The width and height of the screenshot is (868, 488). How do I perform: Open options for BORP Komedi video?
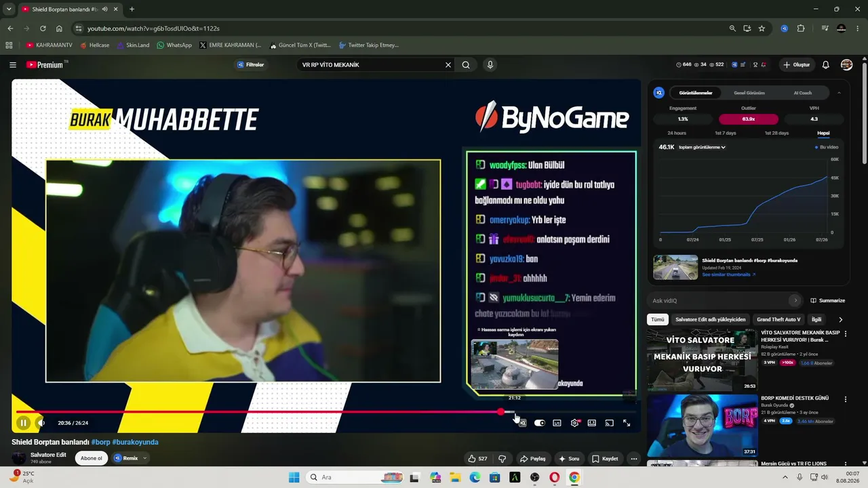click(x=845, y=399)
